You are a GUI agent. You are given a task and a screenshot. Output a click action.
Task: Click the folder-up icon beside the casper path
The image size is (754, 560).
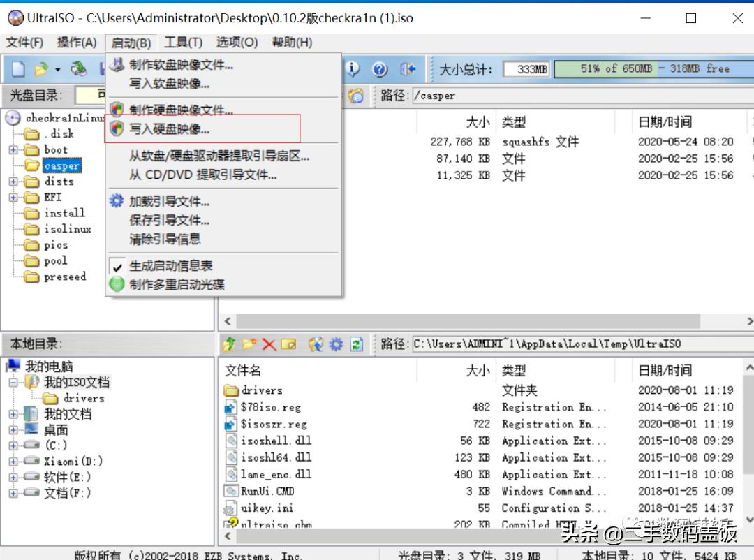pyautogui.click(x=356, y=96)
